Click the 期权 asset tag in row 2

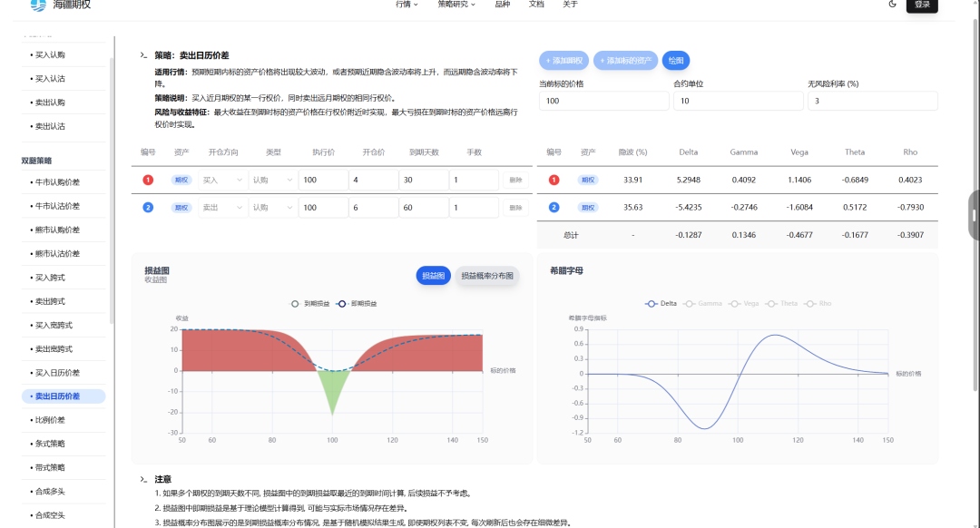point(181,208)
